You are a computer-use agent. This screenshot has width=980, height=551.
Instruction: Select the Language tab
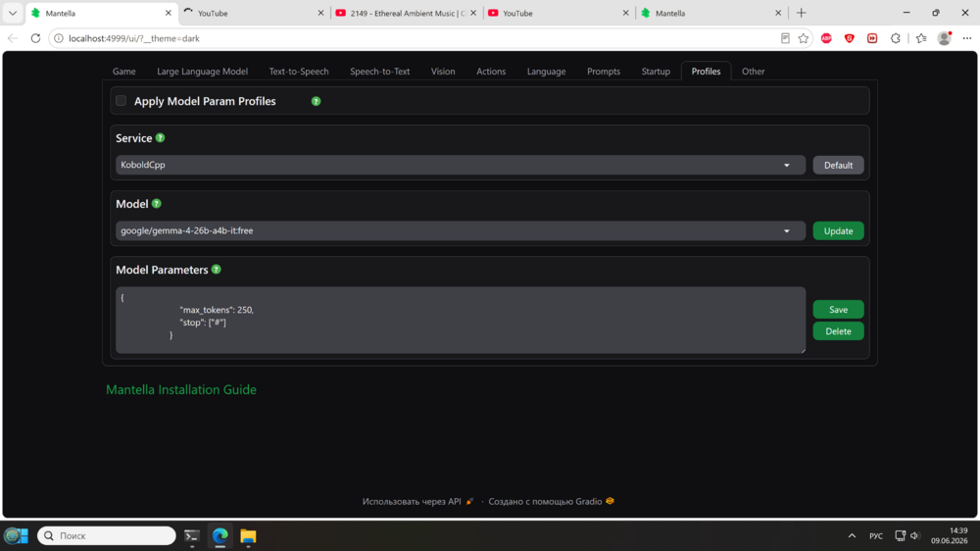tap(546, 72)
